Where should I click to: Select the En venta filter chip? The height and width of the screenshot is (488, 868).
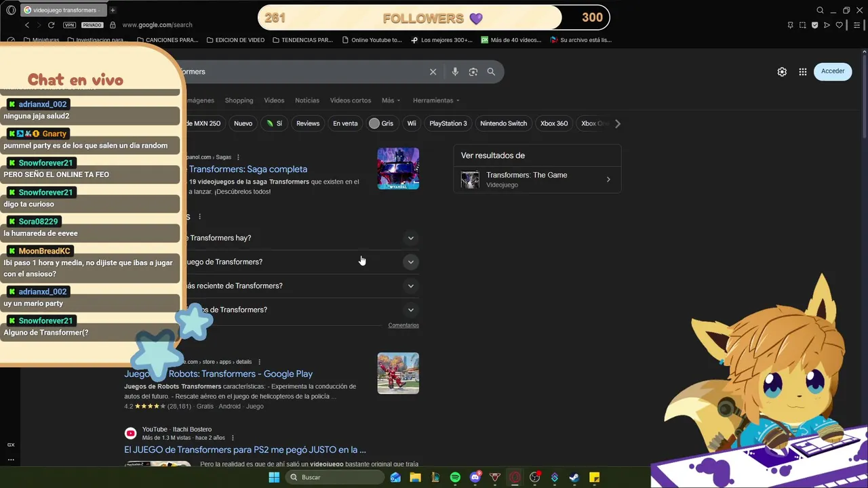point(345,123)
